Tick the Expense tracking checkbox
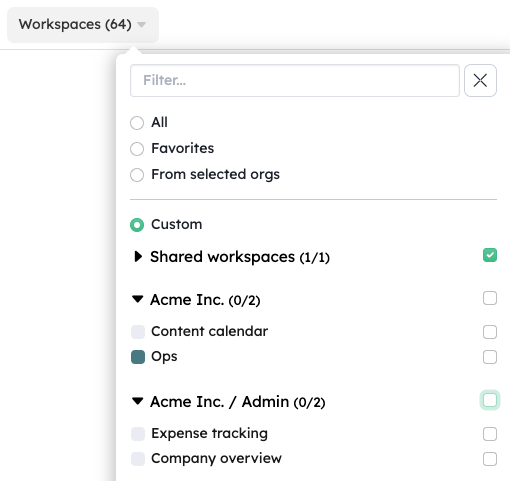Viewport: 510px width, 481px height. coord(490,434)
